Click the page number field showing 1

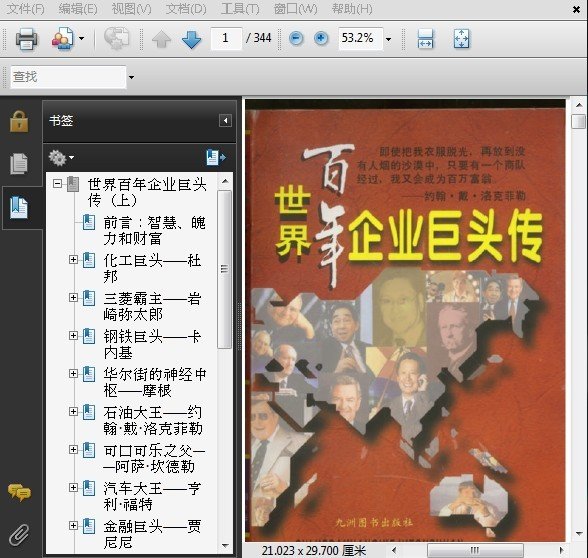pyautogui.click(x=226, y=38)
